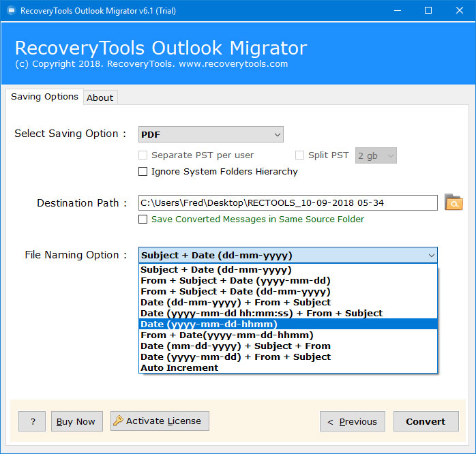
Task: Close the Outlook Migrator window
Action: [460, 11]
